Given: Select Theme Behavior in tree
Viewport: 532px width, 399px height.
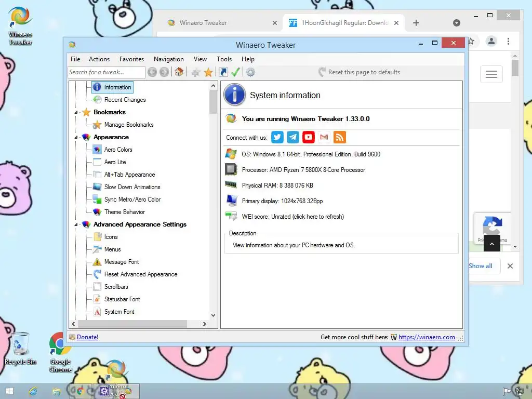Looking at the screenshot, I should tap(125, 212).
